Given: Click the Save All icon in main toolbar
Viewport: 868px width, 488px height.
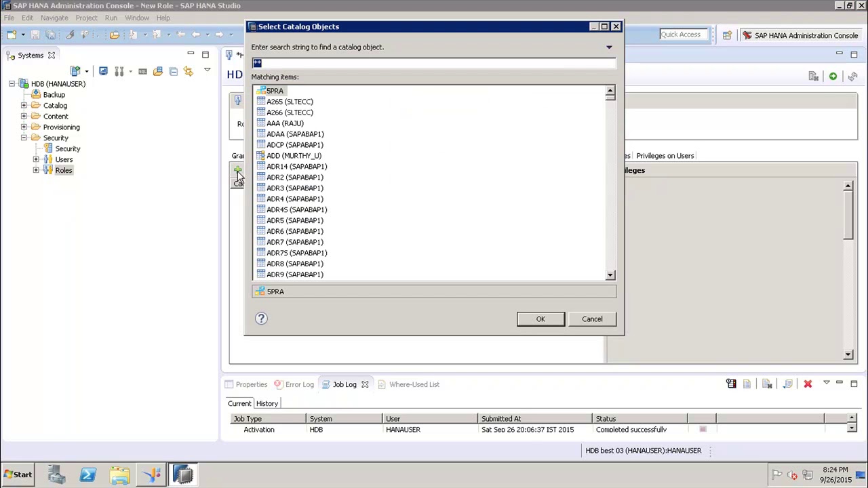Looking at the screenshot, I should [x=50, y=35].
